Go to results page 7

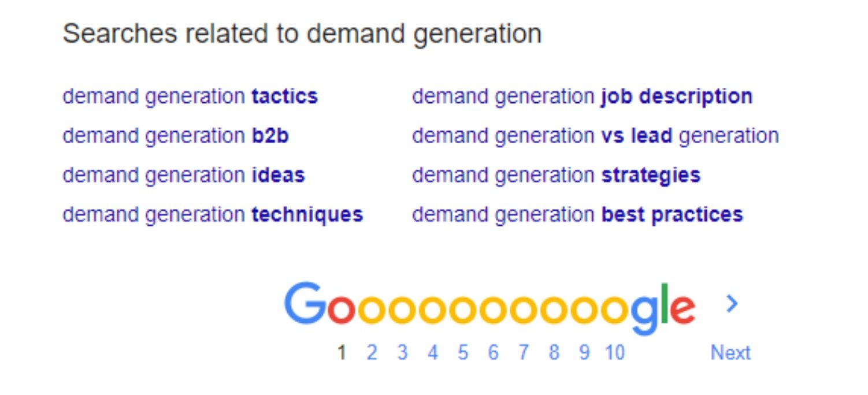[x=524, y=352]
